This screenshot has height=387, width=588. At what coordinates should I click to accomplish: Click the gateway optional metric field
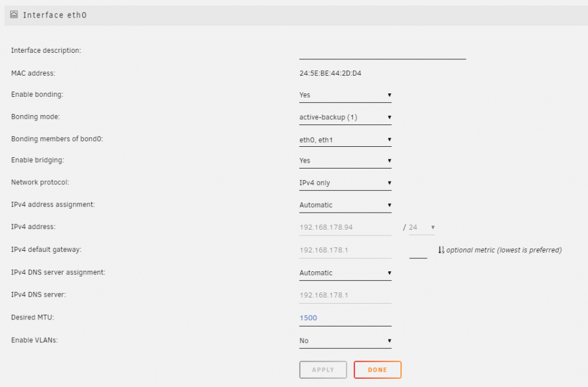tap(418, 251)
